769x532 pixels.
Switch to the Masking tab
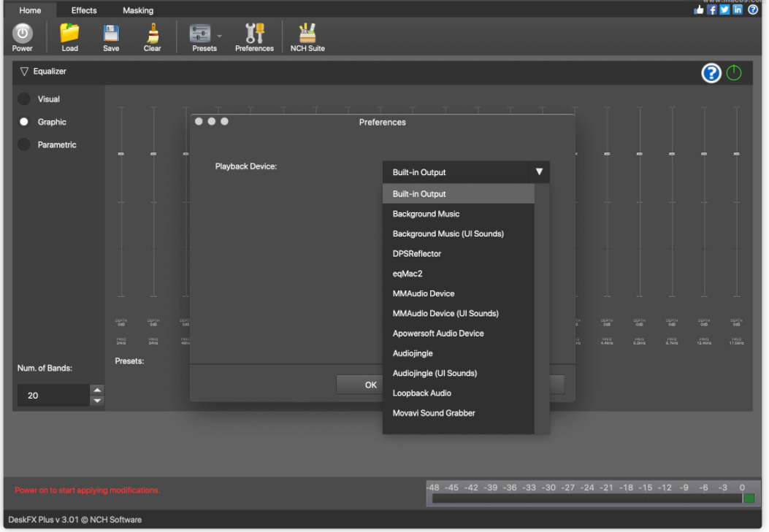[x=138, y=10]
